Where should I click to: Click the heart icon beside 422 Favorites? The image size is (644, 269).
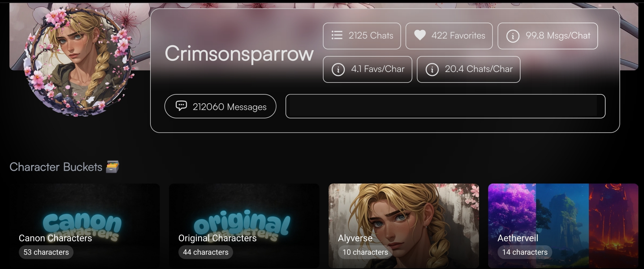[x=420, y=35]
